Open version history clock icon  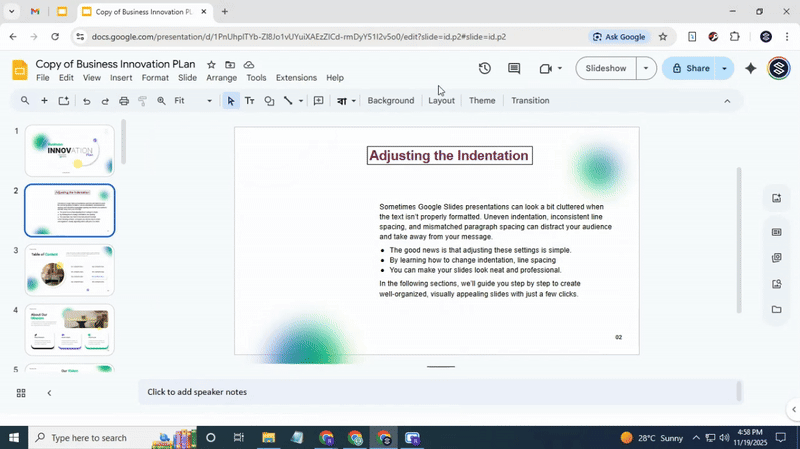(x=484, y=69)
